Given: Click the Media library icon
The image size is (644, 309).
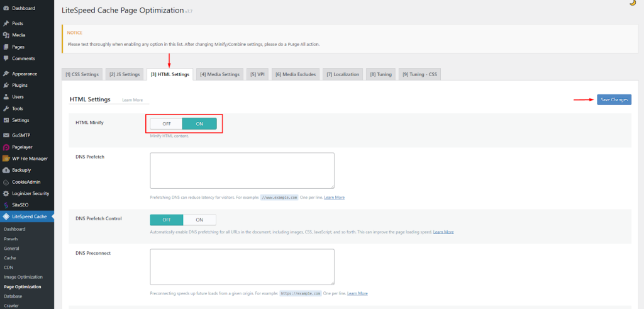Looking at the screenshot, I should [6, 35].
